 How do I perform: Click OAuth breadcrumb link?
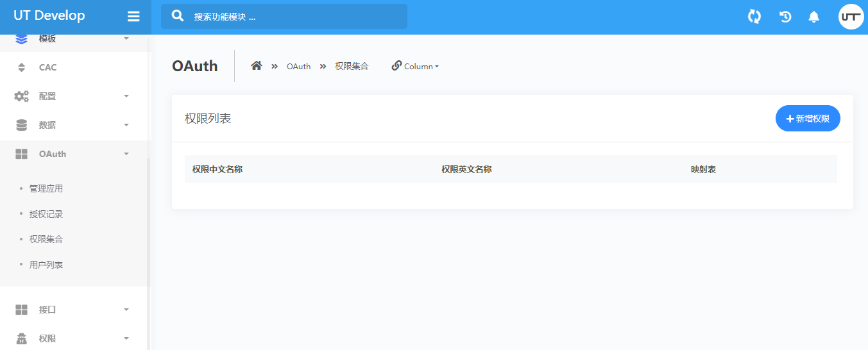[x=298, y=66]
